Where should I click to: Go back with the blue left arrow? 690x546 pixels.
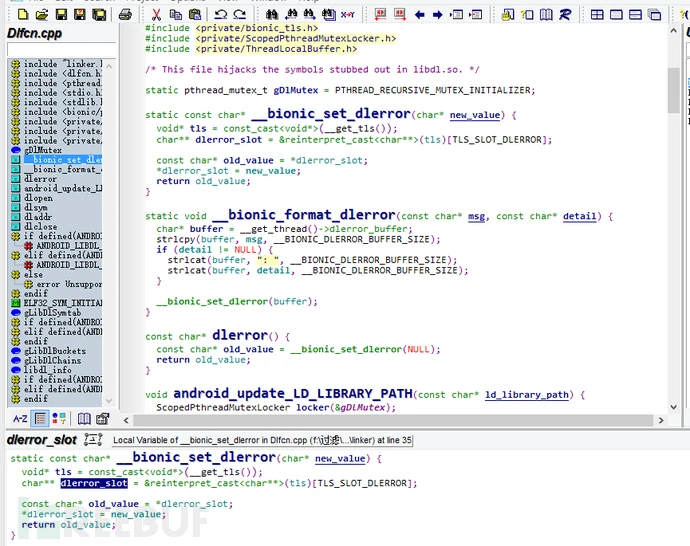point(419,15)
